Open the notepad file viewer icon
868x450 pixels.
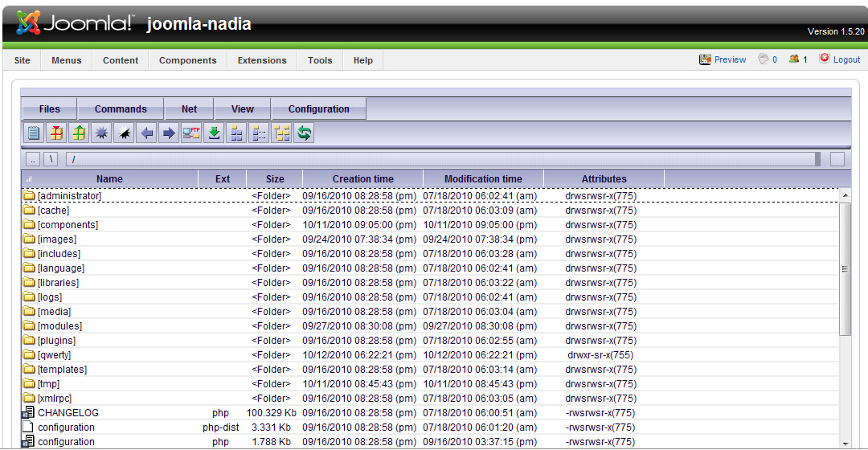pyautogui.click(x=33, y=133)
